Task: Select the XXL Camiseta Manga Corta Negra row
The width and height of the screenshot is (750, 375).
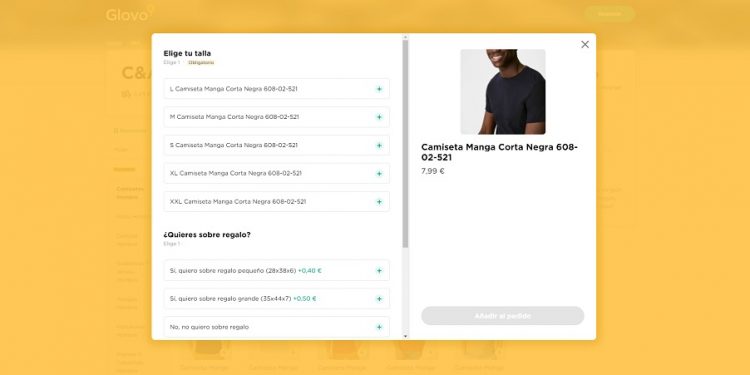Action: click(x=276, y=202)
